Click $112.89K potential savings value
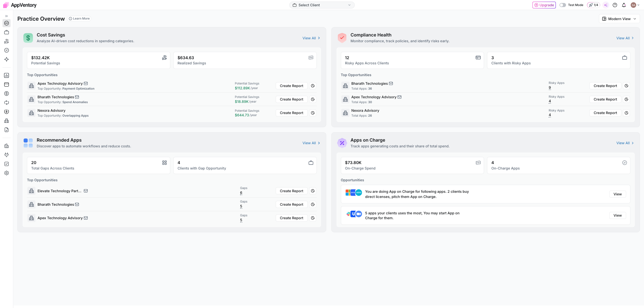Image resolution: width=644 pixels, height=308 pixels. tap(242, 88)
